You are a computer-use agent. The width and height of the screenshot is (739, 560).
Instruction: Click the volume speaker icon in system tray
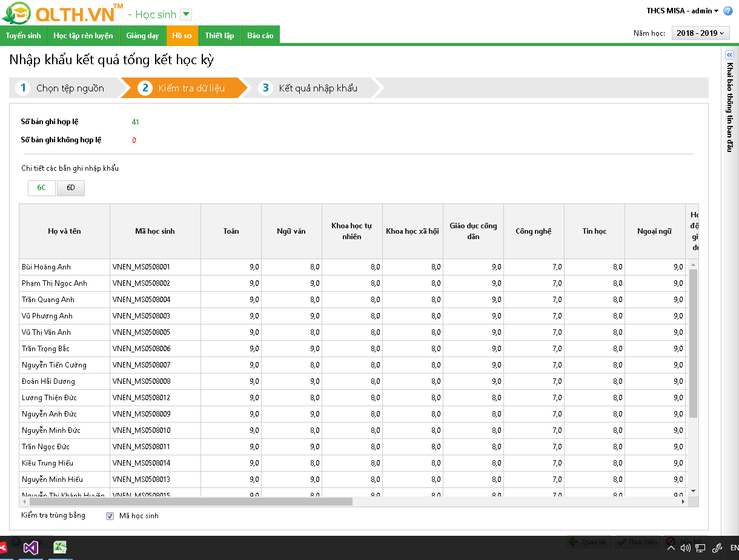click(685, 548)
